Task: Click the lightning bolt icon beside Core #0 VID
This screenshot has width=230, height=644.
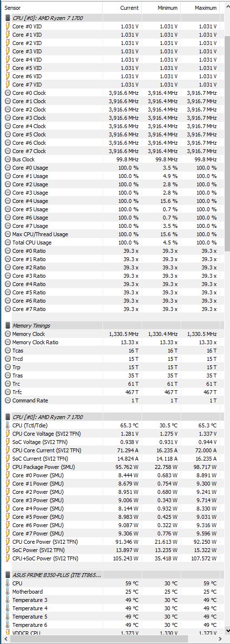Action: 7,26
